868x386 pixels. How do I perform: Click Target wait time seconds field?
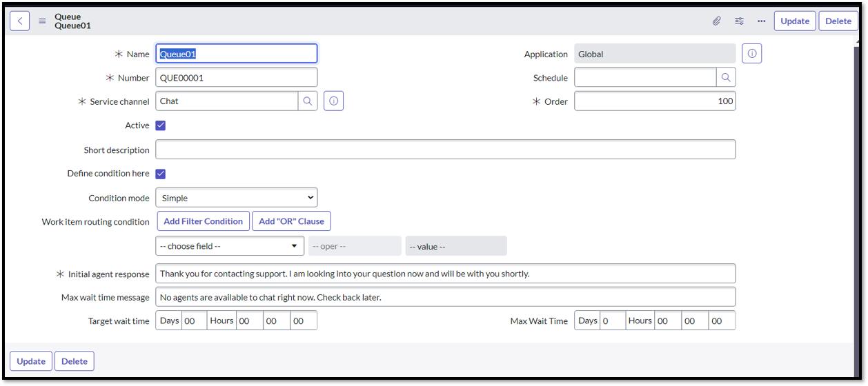pos(304,321)
